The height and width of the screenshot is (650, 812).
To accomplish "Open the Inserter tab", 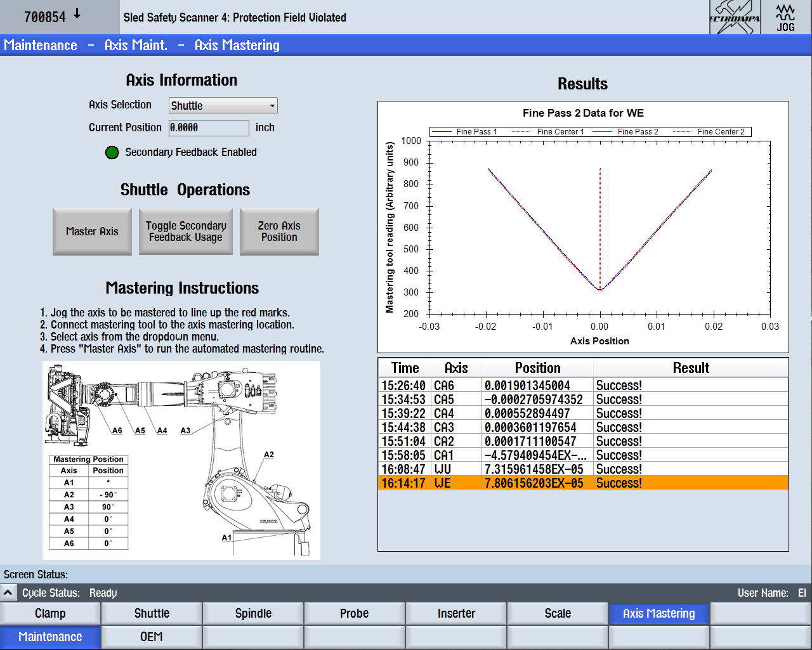I will [x=456, y=613].
